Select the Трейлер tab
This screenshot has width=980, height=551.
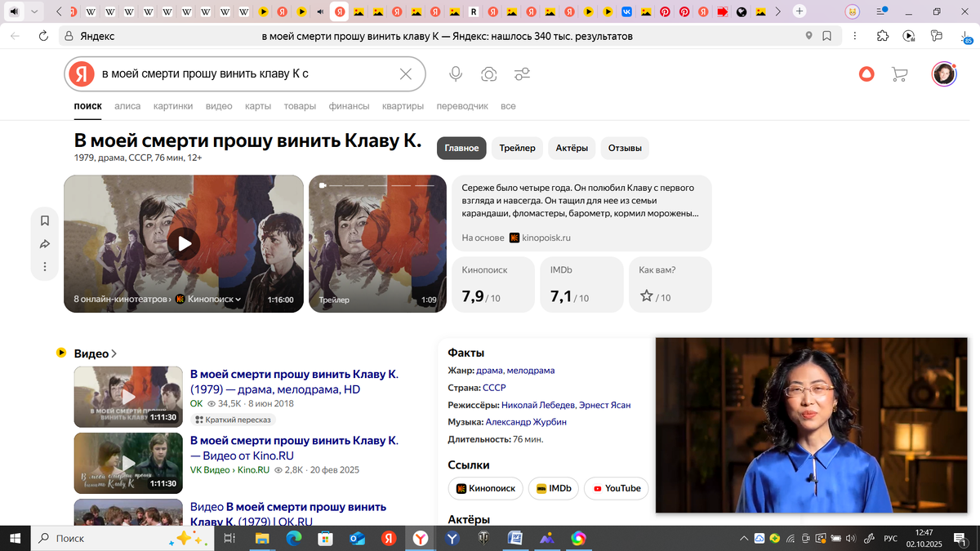[517, 148]
